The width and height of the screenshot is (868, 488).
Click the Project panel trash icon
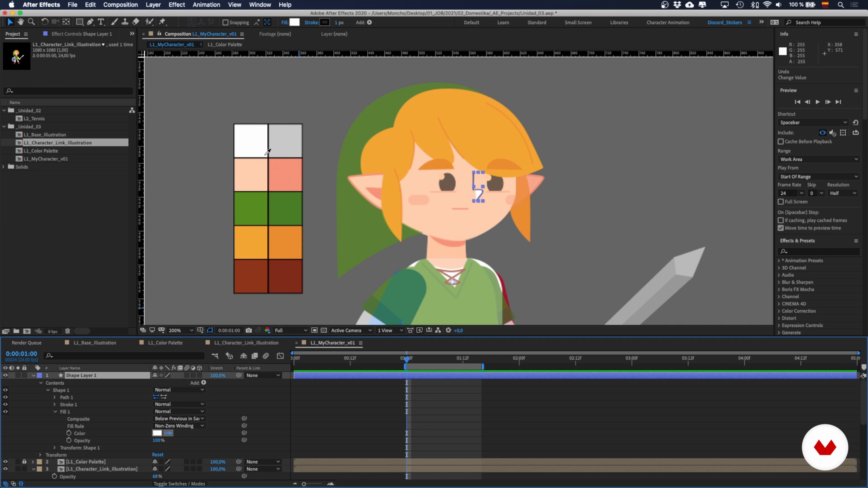(67, 331)
